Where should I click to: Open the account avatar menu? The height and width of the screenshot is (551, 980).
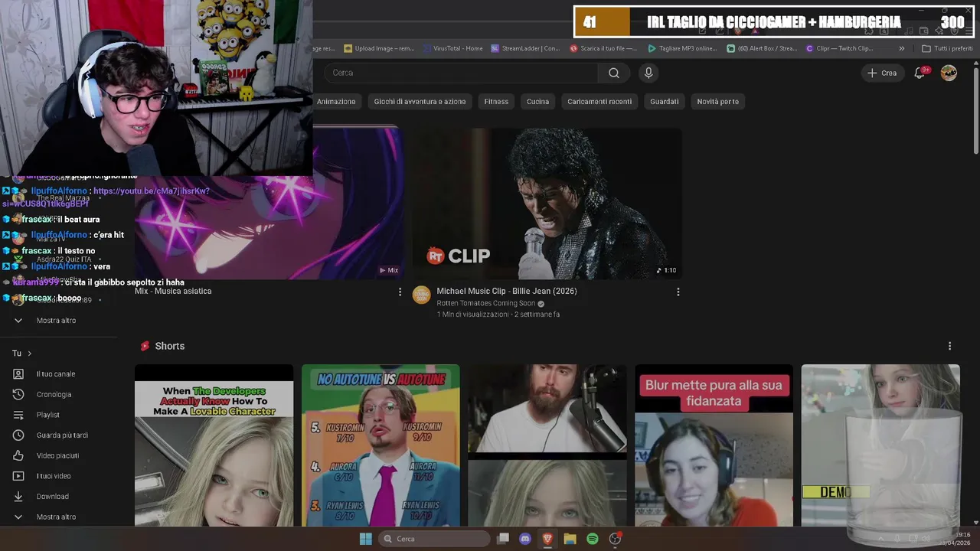pyautogui.click(x=949, y=73)
